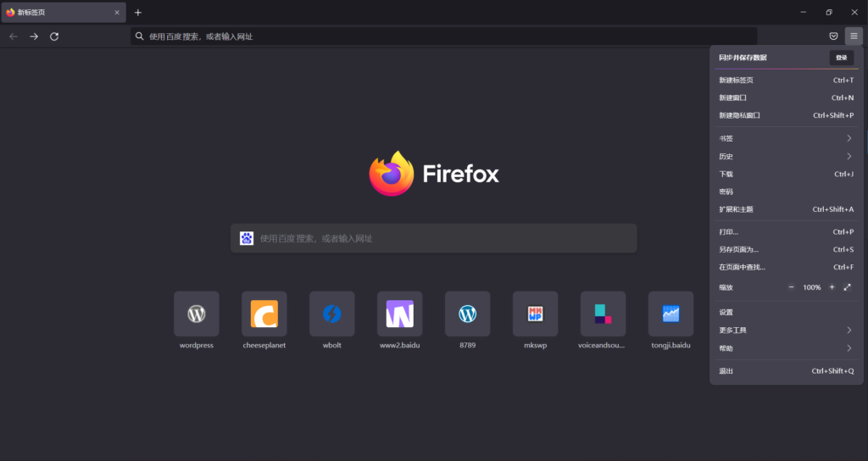Click the magnifier icon in address bar

tap(140, 36)
